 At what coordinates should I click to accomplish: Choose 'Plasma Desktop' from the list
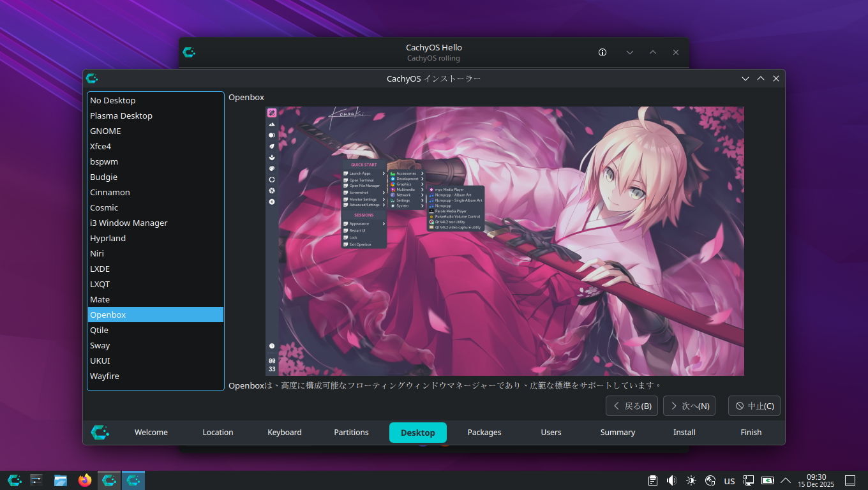pos(156,115)
